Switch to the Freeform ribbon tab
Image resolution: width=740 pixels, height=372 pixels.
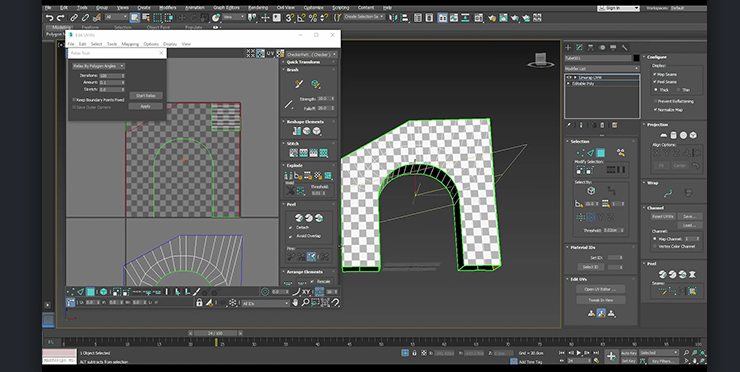pos(91,27)
